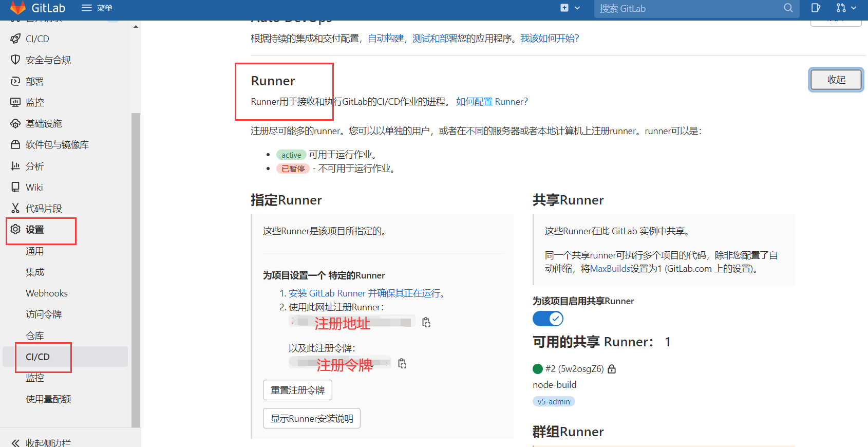Click the 部署 deployments icon

[15, 81]
